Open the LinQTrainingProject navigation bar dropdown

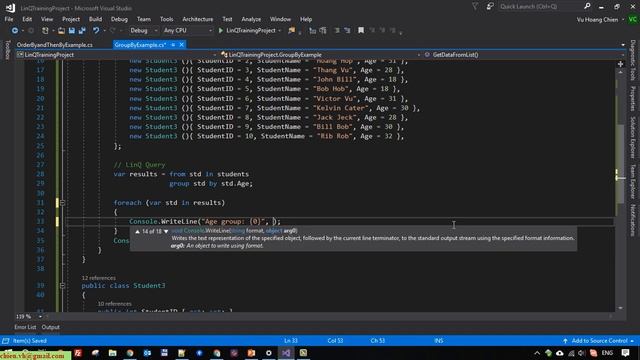tap(117, 55)
